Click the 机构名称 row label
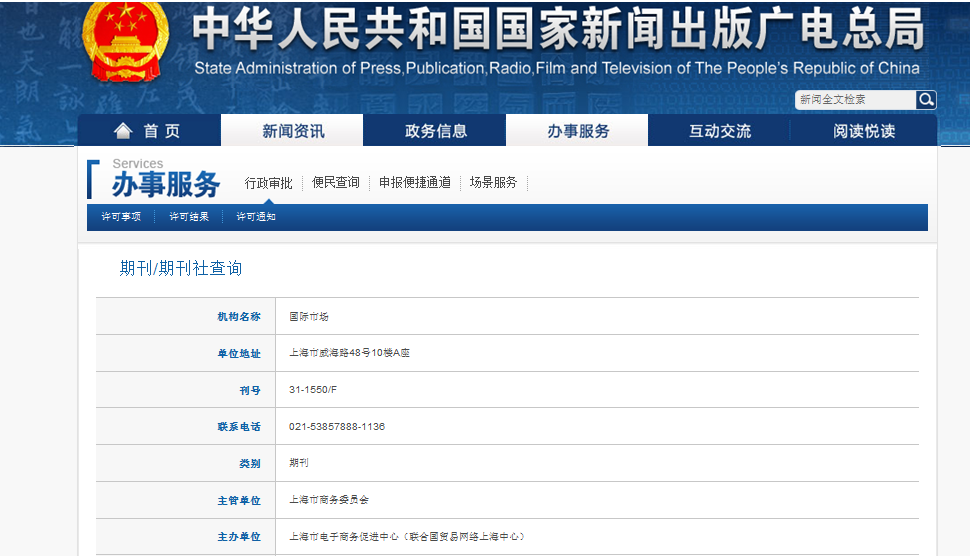 click(x=239, y=317)
